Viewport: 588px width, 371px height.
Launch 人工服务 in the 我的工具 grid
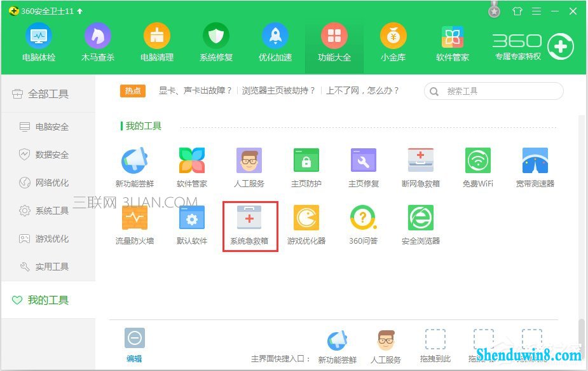pos(249,167)
